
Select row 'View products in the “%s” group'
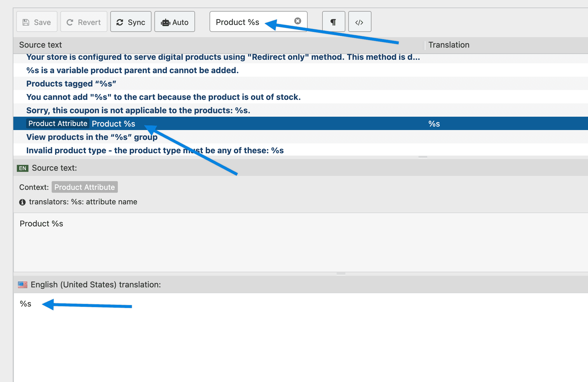click(x=301, y=137)
